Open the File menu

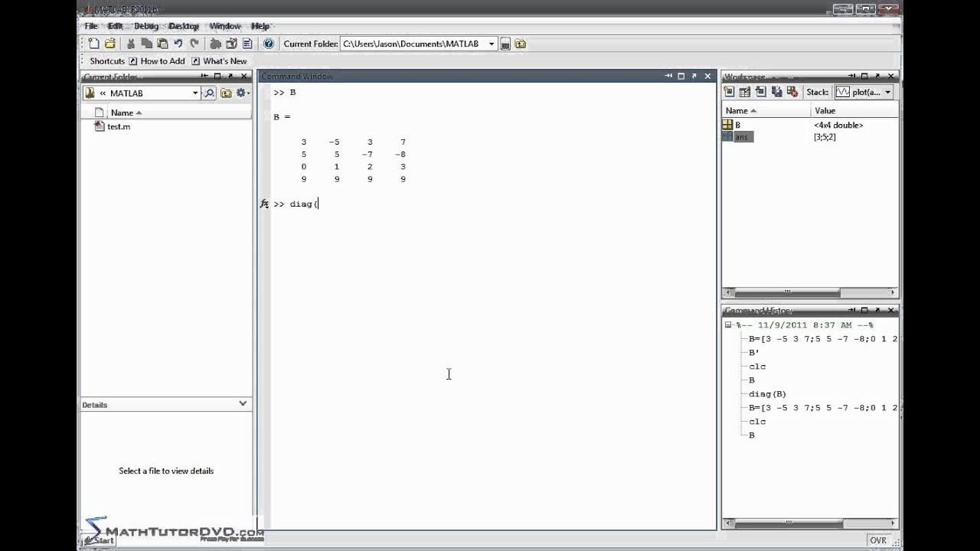tap(91, 26)
